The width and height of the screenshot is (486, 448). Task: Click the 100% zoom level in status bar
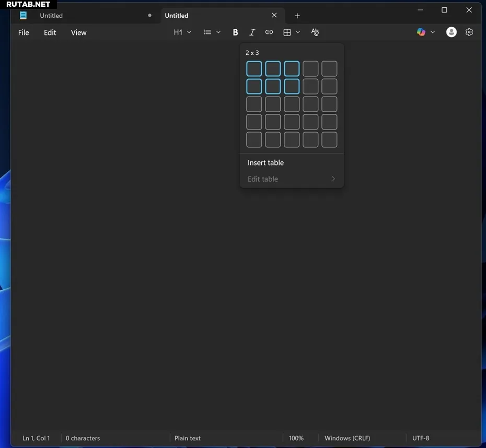coord(296,438)
